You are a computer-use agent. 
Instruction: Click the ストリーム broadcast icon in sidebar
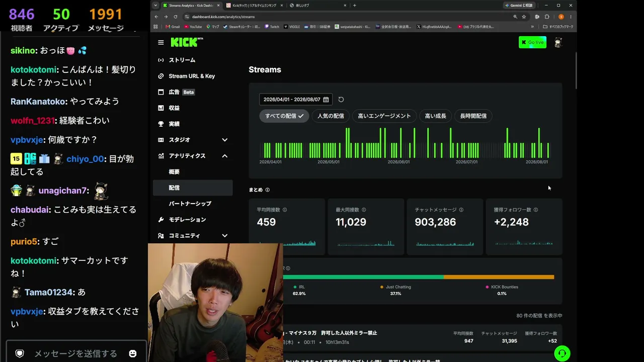click(x=161, y=60)
